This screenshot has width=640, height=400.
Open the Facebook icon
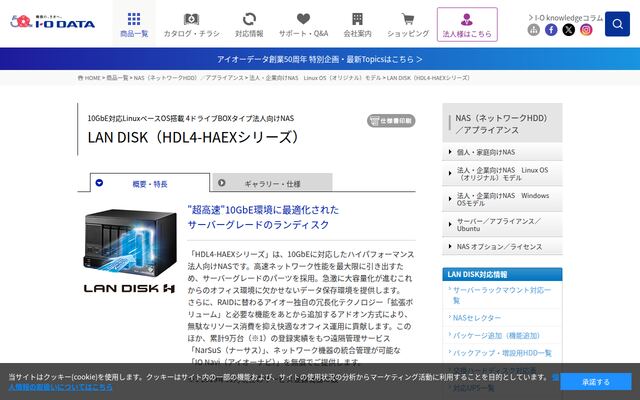(551, 29)
